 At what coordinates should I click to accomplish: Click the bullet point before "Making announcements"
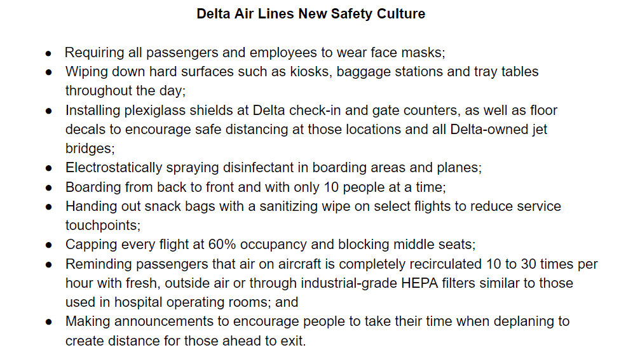[49, 322]
